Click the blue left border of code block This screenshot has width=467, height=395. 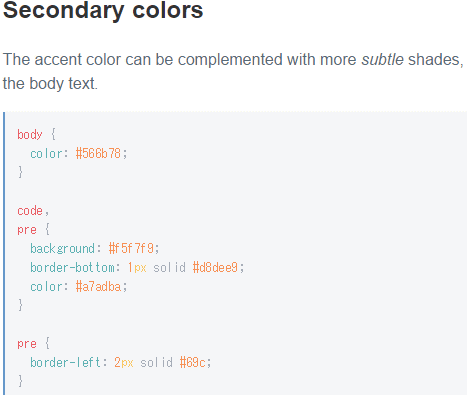click(4, 253)
